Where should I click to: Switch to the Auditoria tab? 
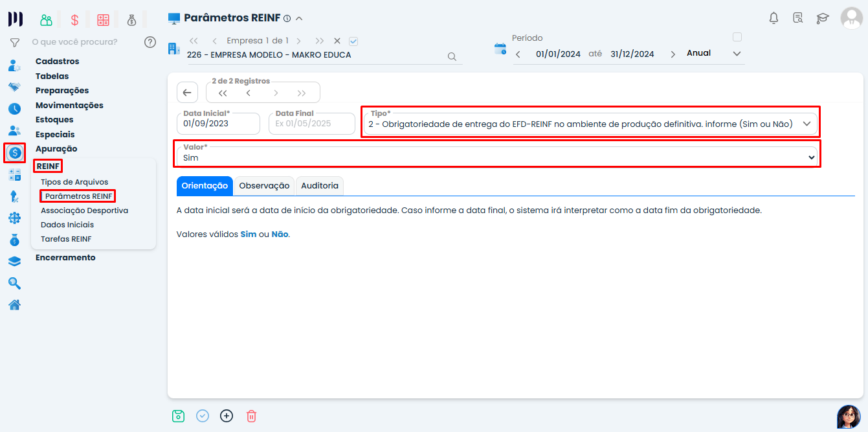point(320,186)
